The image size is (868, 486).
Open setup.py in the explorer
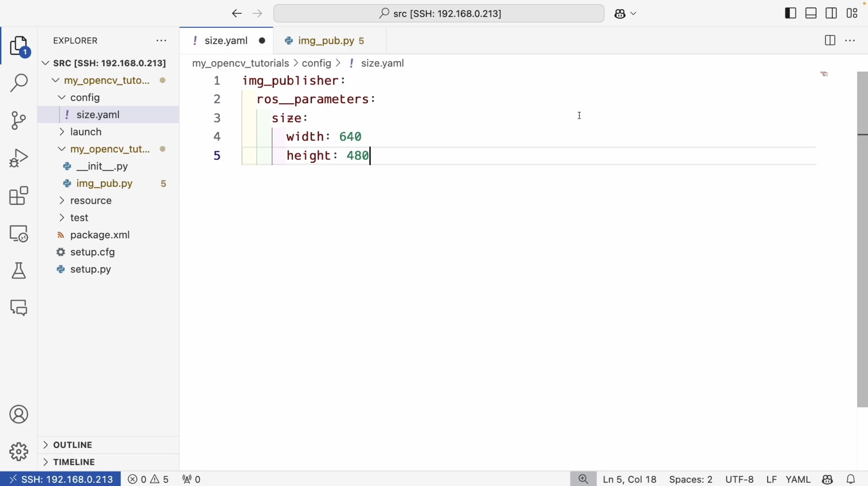[x=91, y=269]
